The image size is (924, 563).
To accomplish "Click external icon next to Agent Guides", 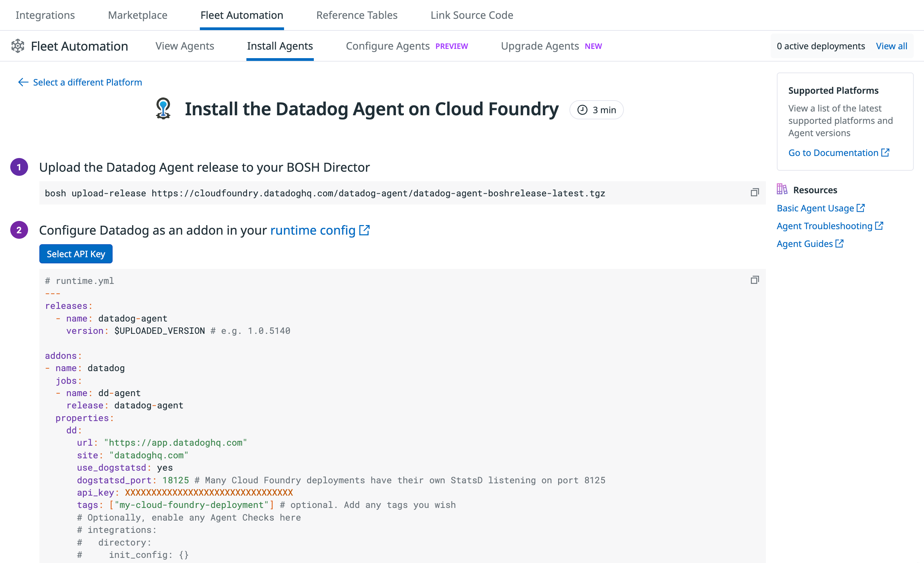I will point(839,243).
